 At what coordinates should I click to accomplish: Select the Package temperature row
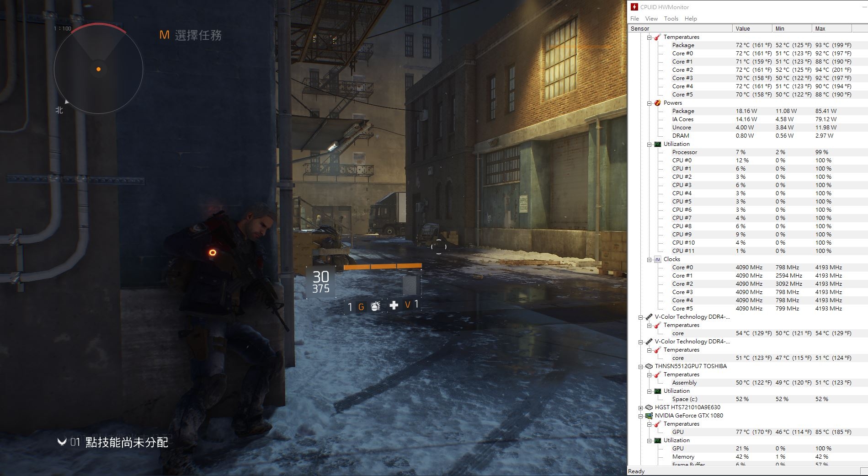point(769,45)
